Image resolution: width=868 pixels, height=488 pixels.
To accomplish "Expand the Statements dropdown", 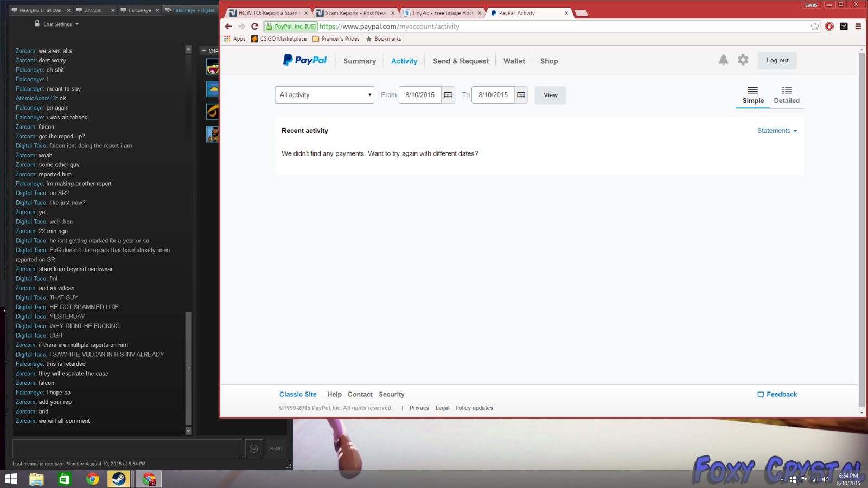I will pyautogui.click(x=777, y=131).
